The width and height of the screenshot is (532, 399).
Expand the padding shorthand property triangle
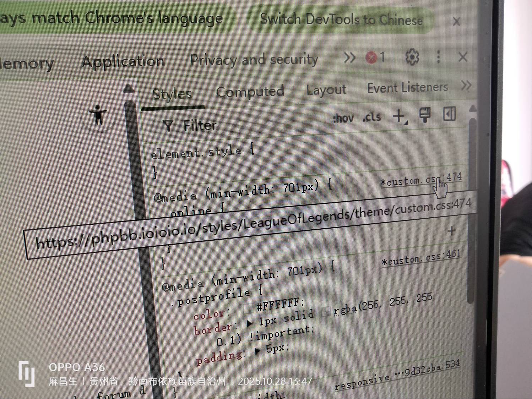pyautogui.click(x=258, y=351)
